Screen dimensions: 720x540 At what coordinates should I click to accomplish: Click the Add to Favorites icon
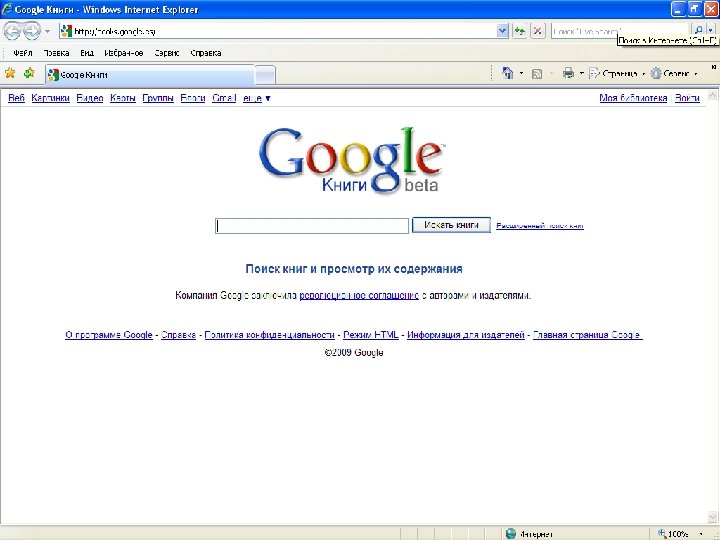(29, 73)
